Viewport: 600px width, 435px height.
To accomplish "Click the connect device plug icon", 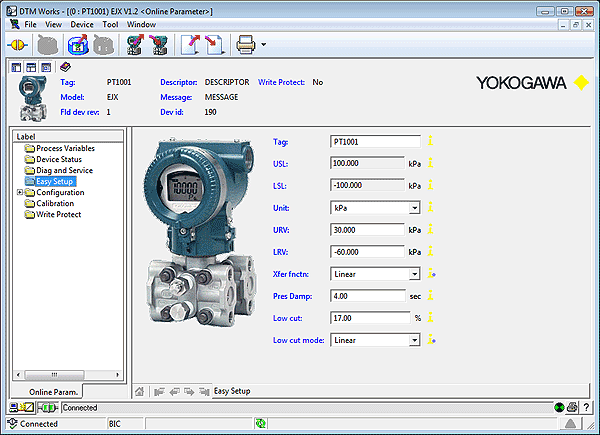I will (x=17, y=44).
